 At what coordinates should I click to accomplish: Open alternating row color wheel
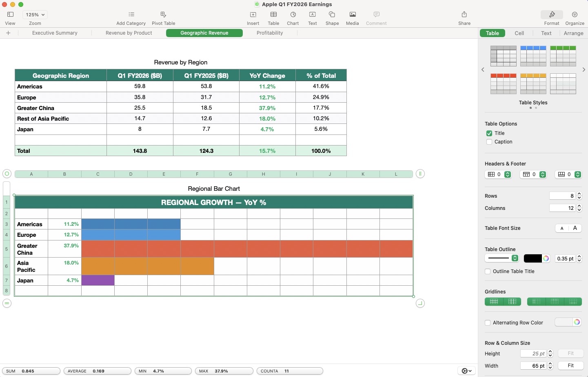click(577, 322)
